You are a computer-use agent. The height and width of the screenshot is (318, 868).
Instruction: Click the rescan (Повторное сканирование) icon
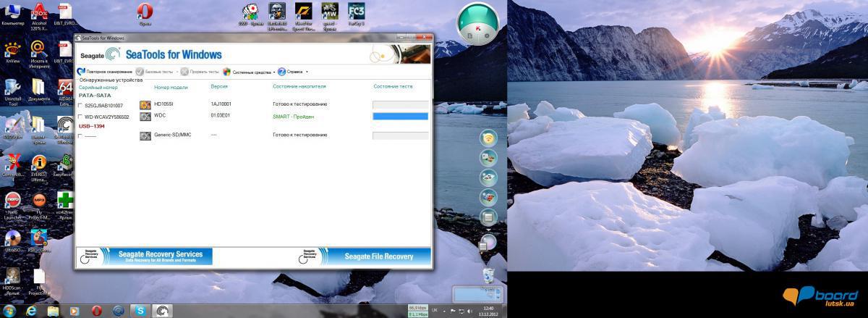coord(80,72)
